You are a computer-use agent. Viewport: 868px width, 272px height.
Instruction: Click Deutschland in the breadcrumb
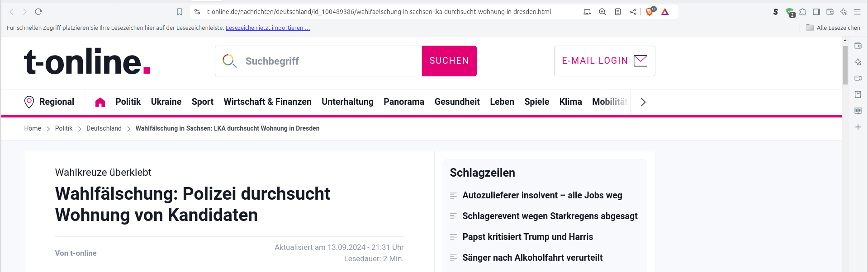click(104, 128)
